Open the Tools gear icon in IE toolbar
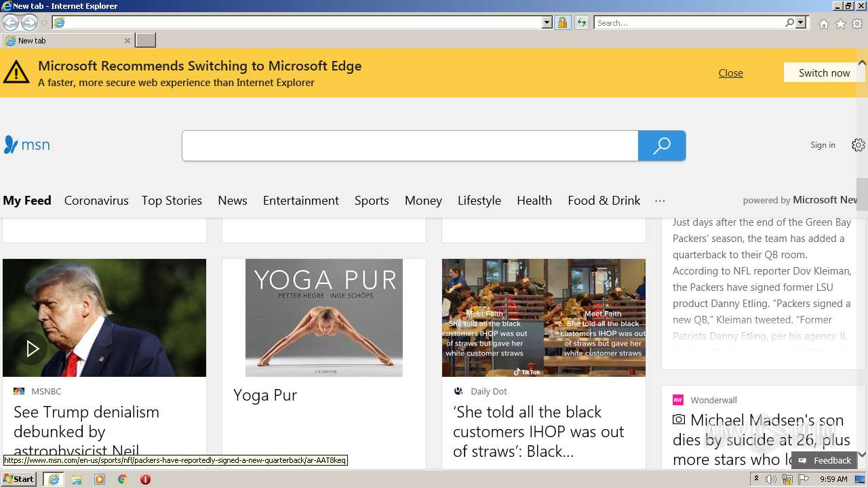 (x=857, y=24)
